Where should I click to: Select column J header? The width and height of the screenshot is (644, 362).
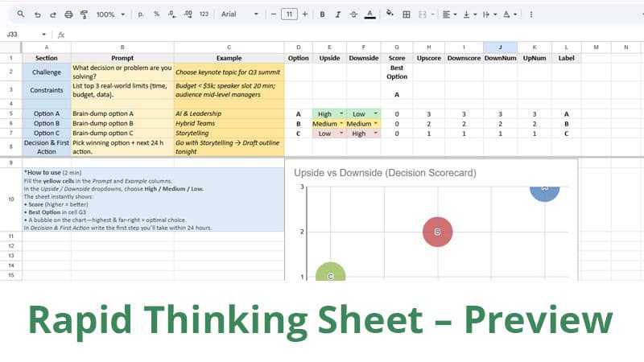click(500, 47)
